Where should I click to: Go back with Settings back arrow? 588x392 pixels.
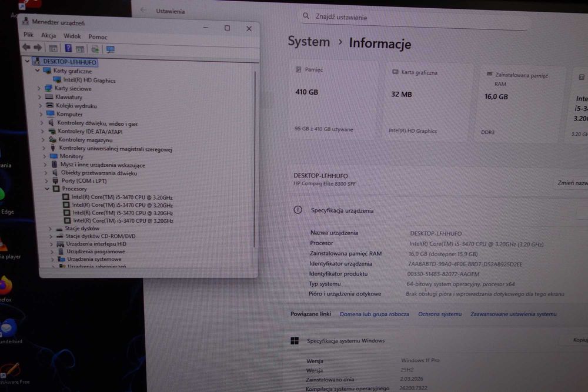(143, 10)
